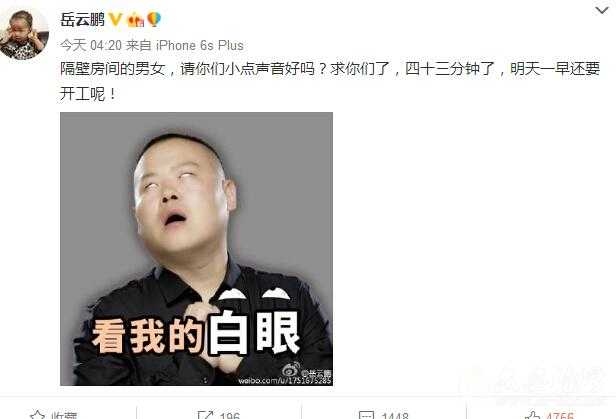Click the gold V verified badge
The height and width of the screenshot is (419, 616).
(x=115, y=19)
